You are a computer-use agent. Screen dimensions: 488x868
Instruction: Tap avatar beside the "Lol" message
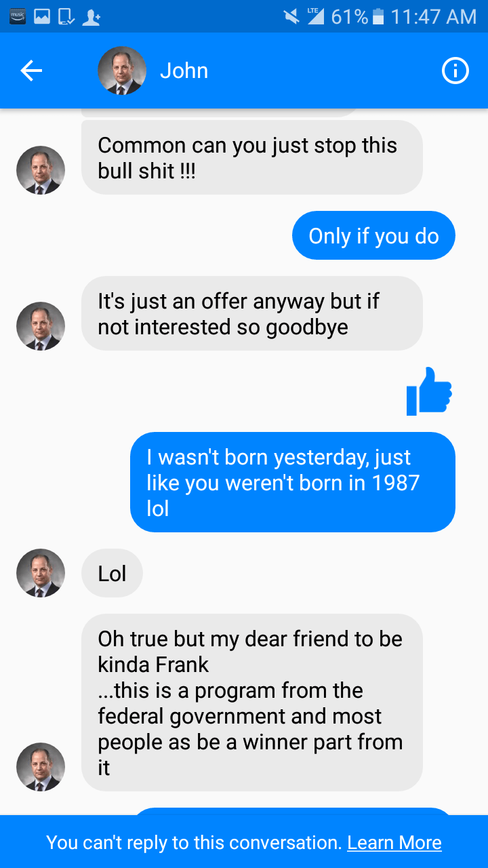tap(41, 573)
